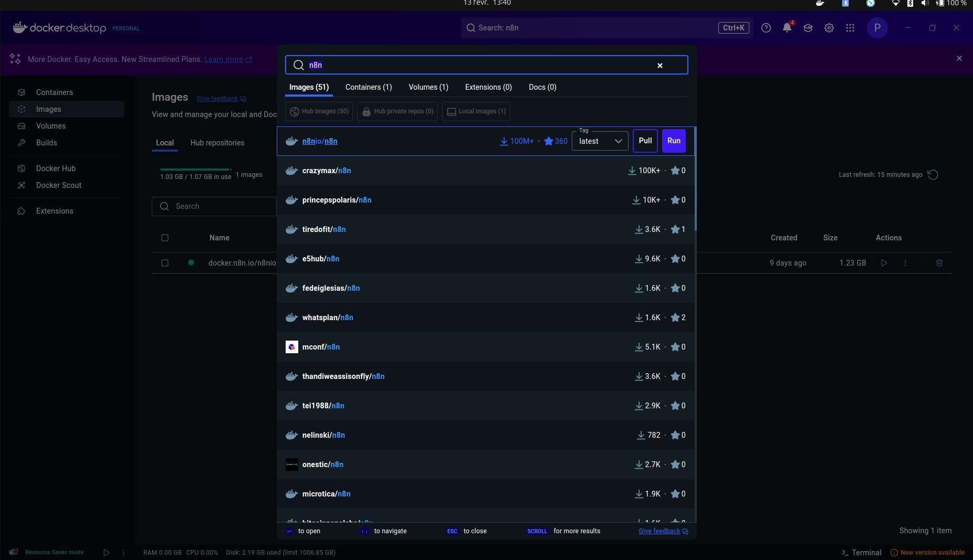Viewport: 973px width, 560px height.
Task: Delete the docker.n8n.io image
Action: [939, 263]
